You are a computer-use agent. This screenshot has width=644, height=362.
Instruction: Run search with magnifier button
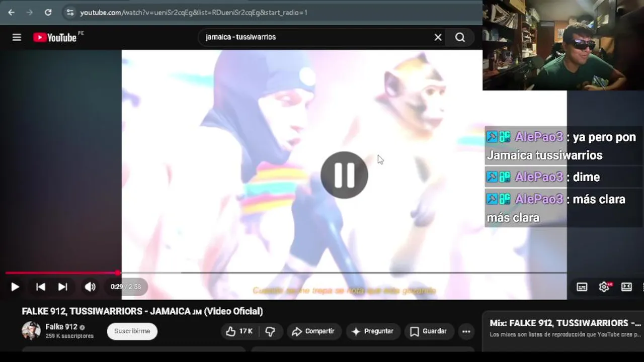point(460,37)
